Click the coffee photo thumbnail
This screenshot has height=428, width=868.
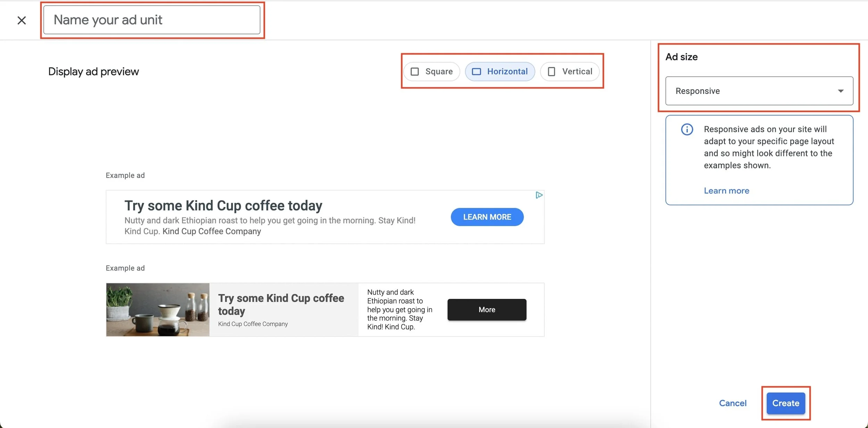[x=158, y=310]
